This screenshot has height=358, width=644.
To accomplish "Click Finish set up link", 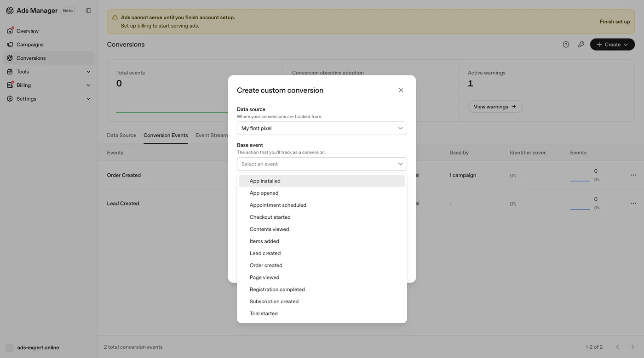I will click(615, 22).
